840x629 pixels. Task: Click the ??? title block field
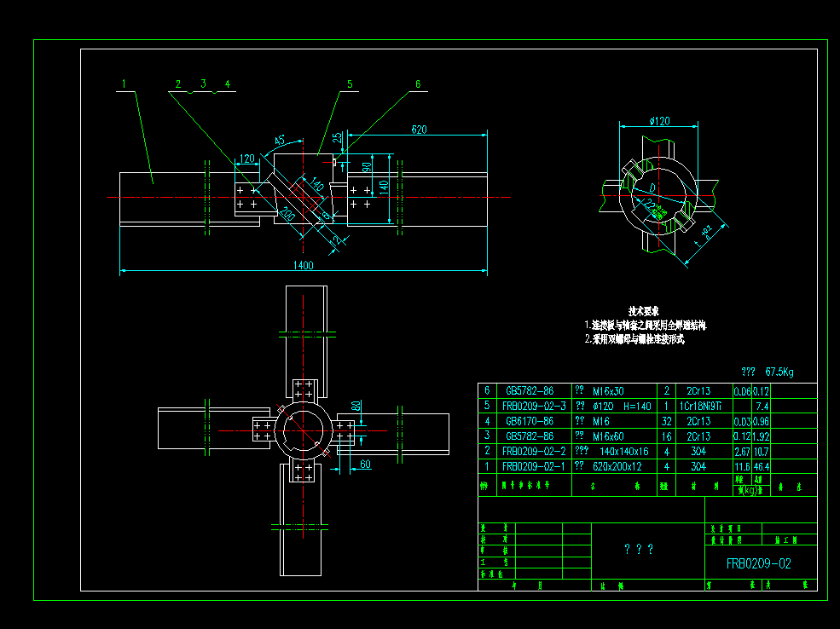pos(639,550)
